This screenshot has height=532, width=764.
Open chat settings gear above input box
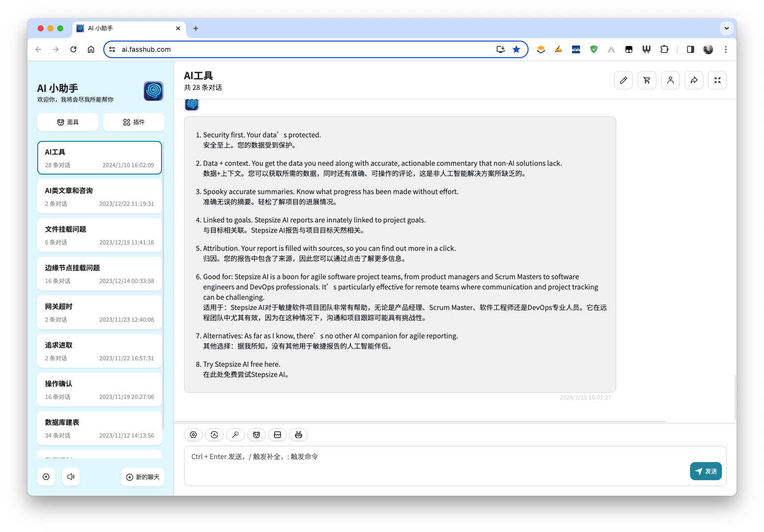click(x=193, y=435)
